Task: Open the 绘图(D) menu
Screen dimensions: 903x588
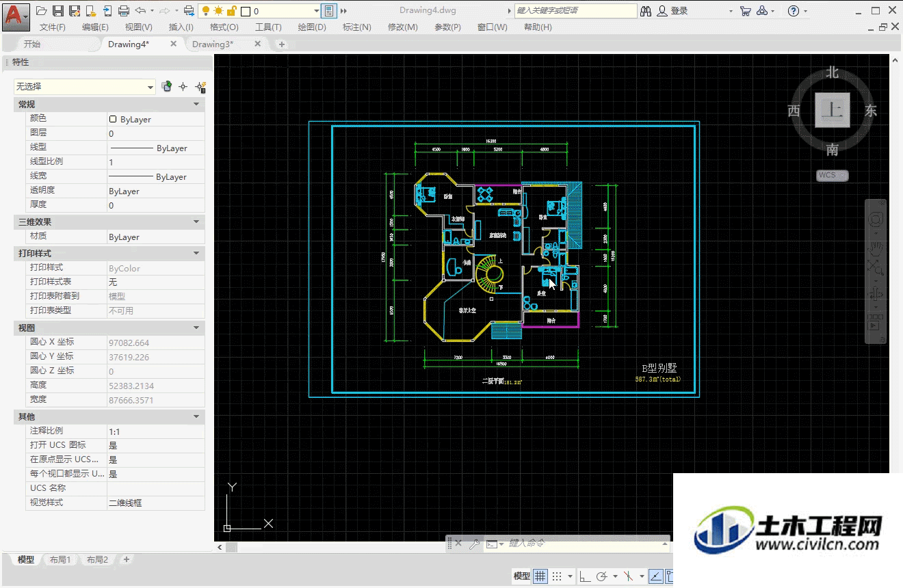Action: pyautogui.click(x=312, y=27)
